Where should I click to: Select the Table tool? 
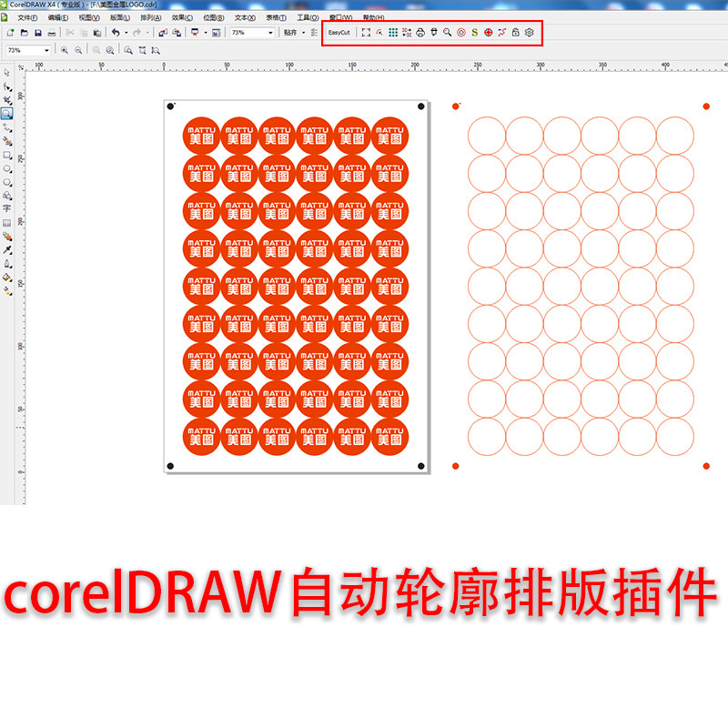6,223
